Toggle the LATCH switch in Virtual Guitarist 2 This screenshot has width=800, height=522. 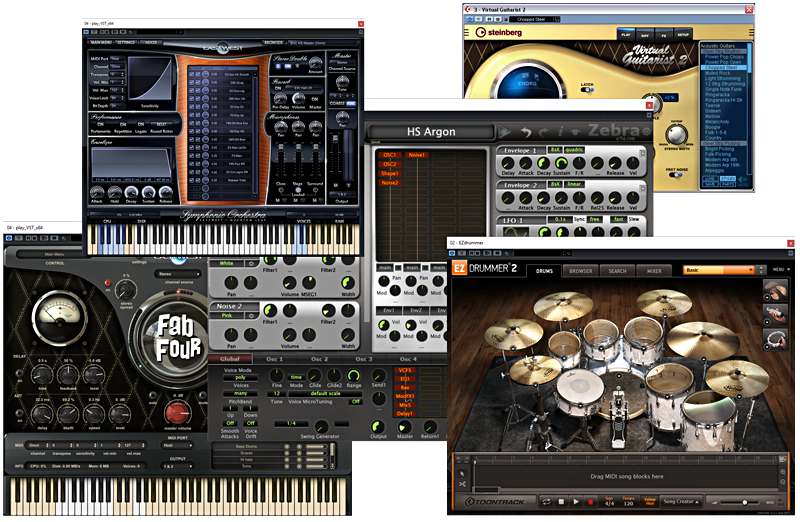point(587,90)
